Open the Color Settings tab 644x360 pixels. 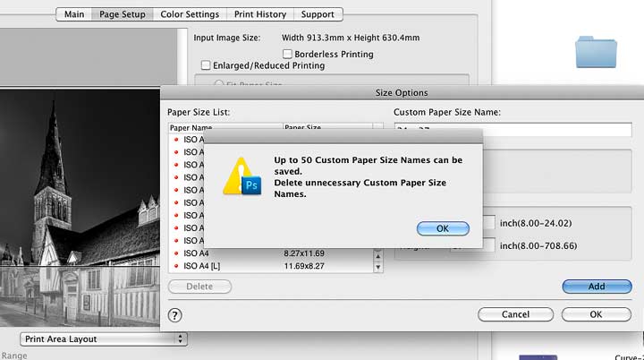tap(190, 14)
